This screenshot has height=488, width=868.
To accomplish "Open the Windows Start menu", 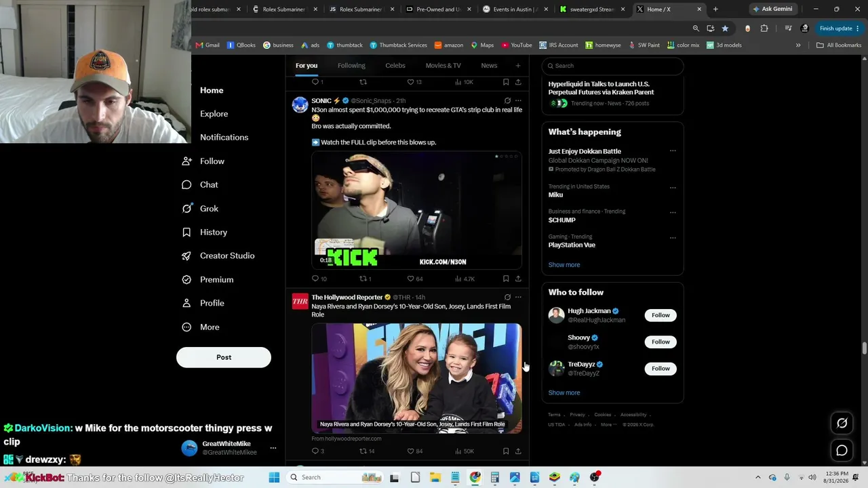I will coord(274,477).
